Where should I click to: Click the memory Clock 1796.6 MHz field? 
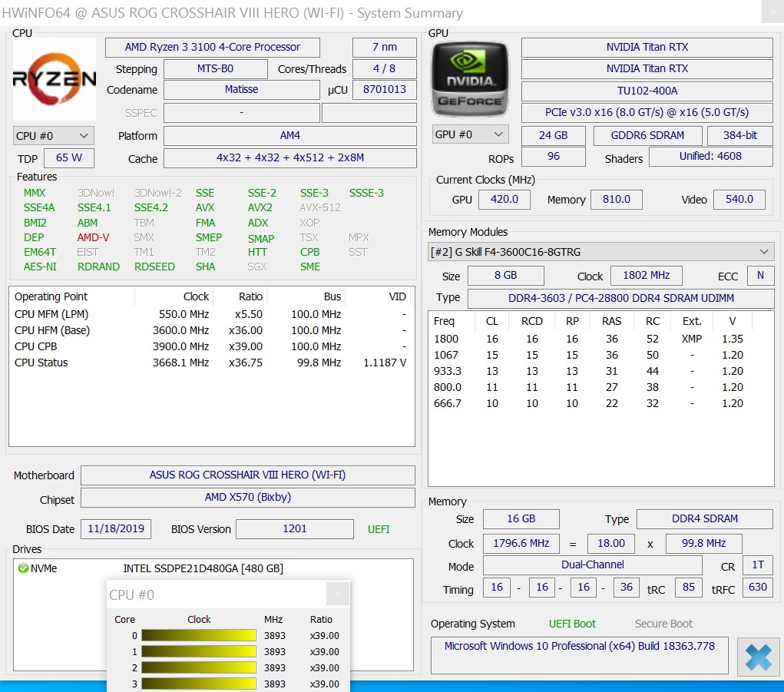(521, 544)
